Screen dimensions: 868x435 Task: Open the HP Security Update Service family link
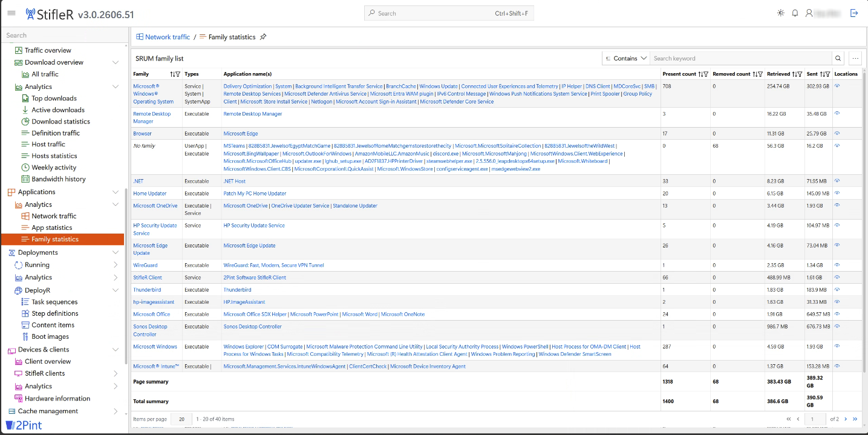155,229
